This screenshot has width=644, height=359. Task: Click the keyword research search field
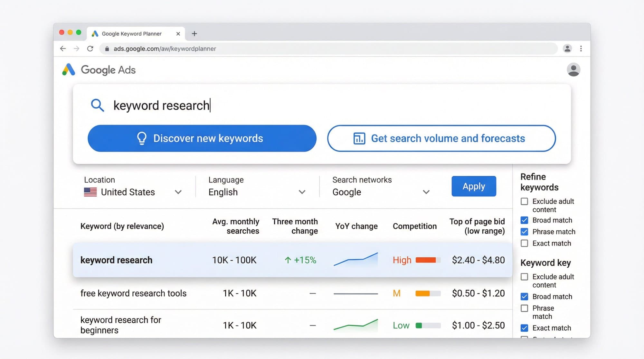(322, 106)
